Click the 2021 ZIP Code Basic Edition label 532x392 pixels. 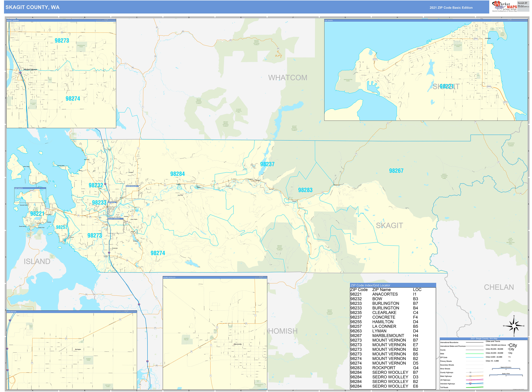pos(451,8)
